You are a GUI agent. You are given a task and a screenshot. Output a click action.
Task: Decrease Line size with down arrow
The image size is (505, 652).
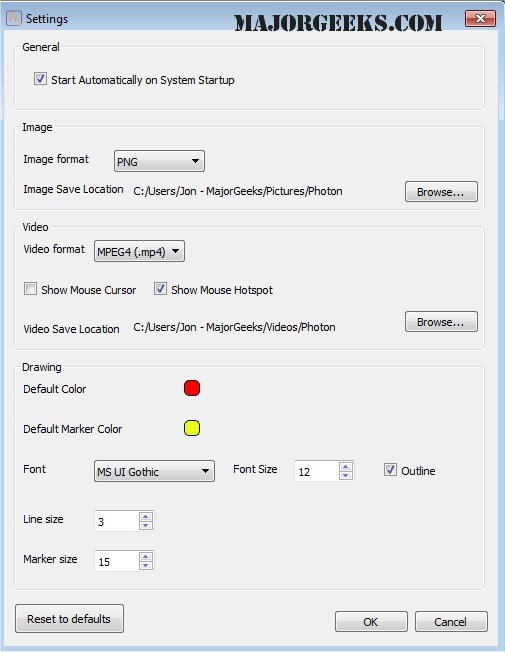point(145,526)
